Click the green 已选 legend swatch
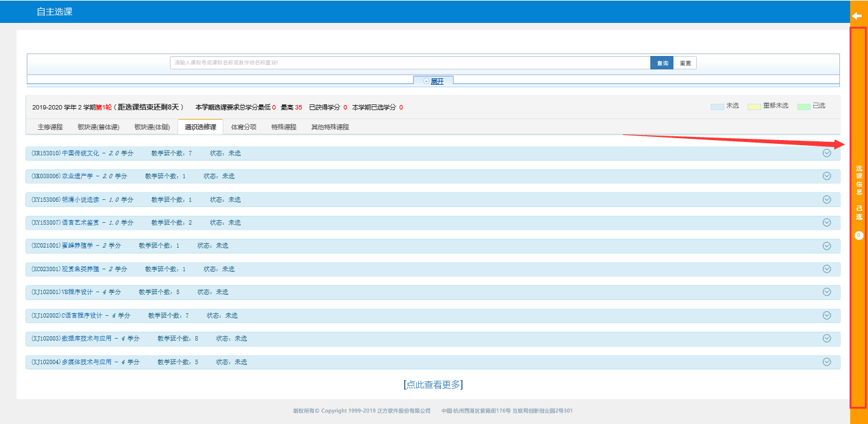Viewport: 868px width, 424px height. tap(804, 106)
